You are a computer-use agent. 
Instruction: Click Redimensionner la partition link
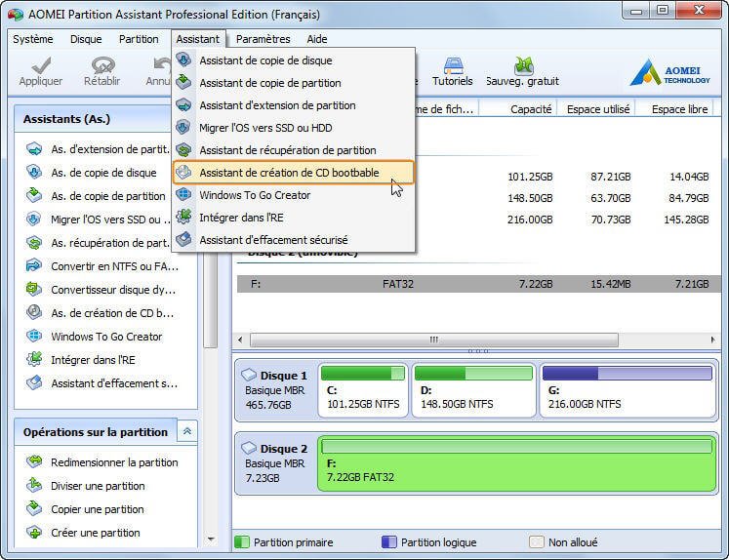coord(114,462)
